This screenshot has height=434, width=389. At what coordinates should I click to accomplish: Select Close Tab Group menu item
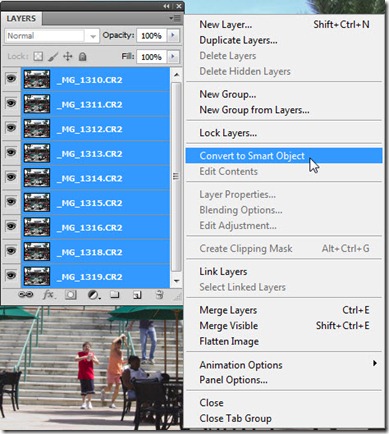[284, 418]
